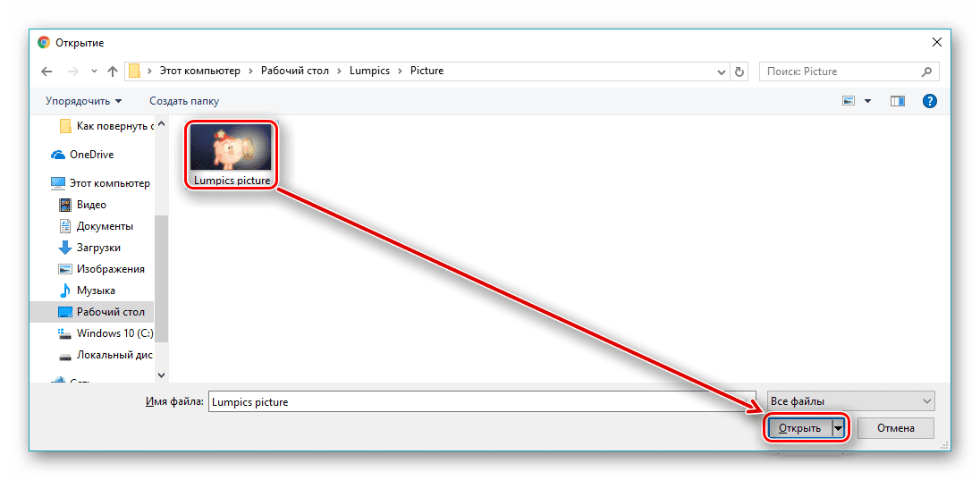Screen dimensions: 980x480
Task: Click the refresh icon beside address bar
Action: 739,72
